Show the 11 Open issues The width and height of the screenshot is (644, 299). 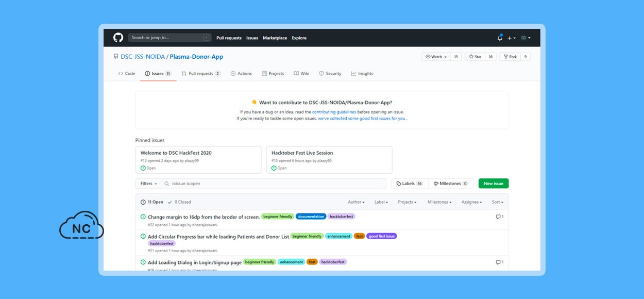point(152,202)
